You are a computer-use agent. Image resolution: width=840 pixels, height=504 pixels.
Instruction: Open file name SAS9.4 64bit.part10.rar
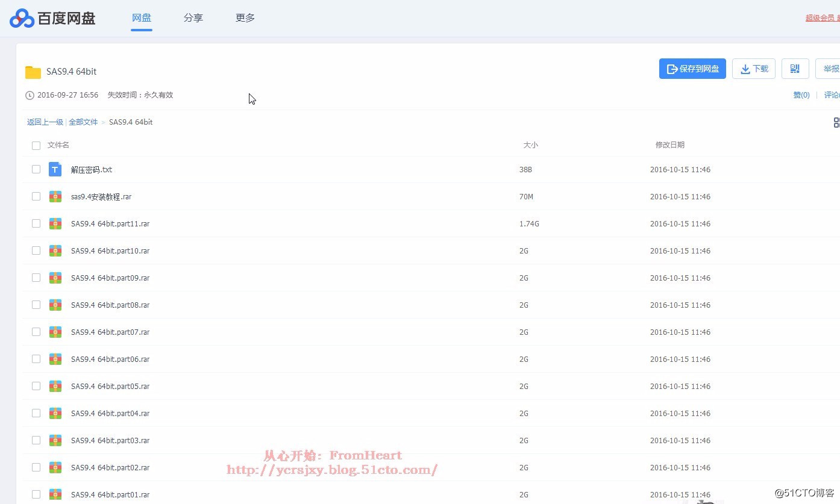click(110, 251)
